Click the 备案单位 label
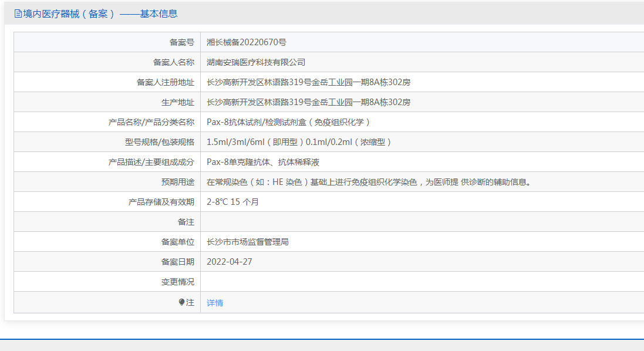 [177, 242]
